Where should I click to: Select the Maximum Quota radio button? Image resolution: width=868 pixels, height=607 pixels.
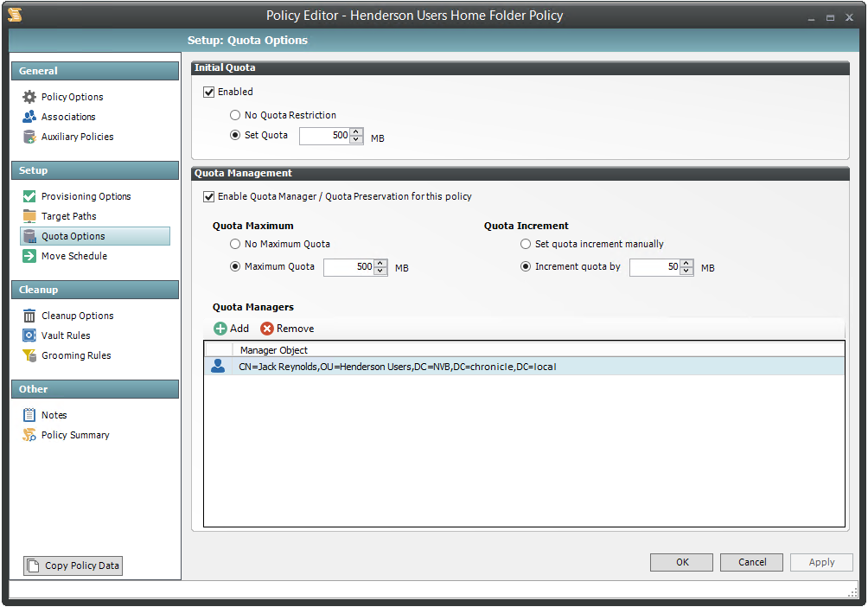(235, 267)
